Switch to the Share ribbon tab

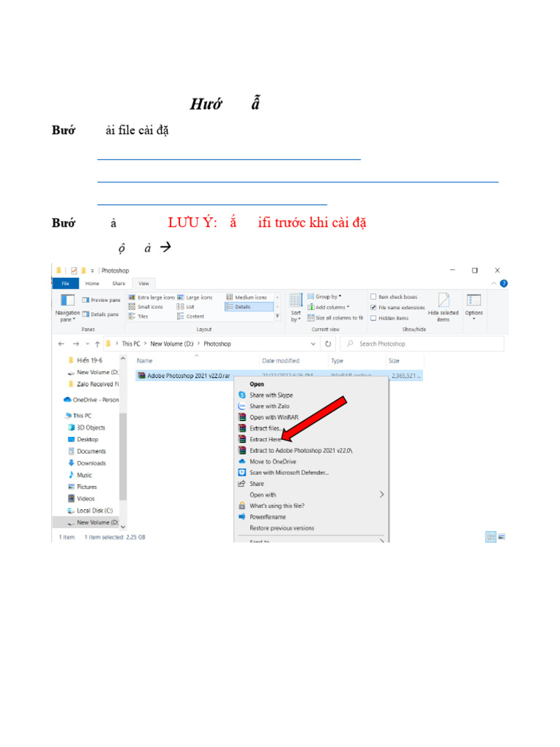(x=119, y=284)
